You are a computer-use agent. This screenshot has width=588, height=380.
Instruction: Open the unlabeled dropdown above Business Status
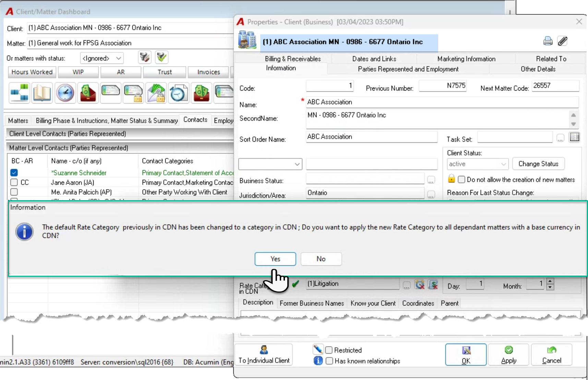[x=270, y=164]
